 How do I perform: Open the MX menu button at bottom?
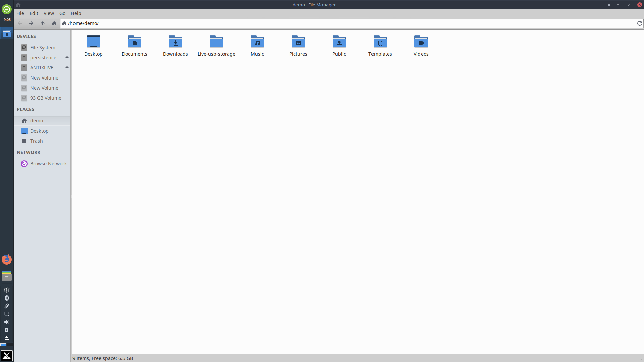[x=7, y=356]
